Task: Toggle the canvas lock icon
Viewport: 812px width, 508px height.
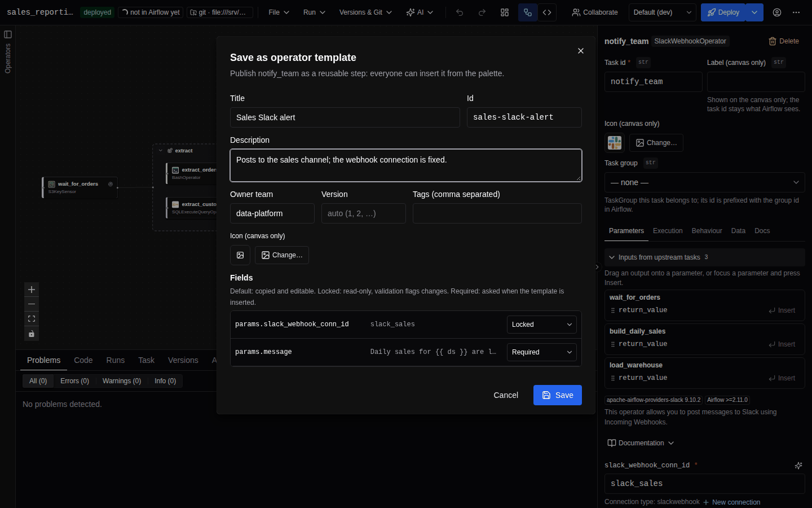Action: [32, 334]
